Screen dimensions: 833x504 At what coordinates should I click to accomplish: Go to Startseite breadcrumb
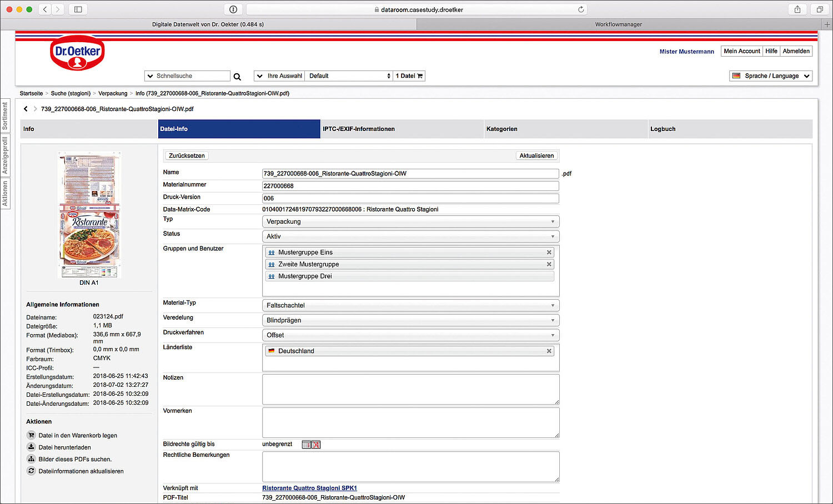coord(31,93)
